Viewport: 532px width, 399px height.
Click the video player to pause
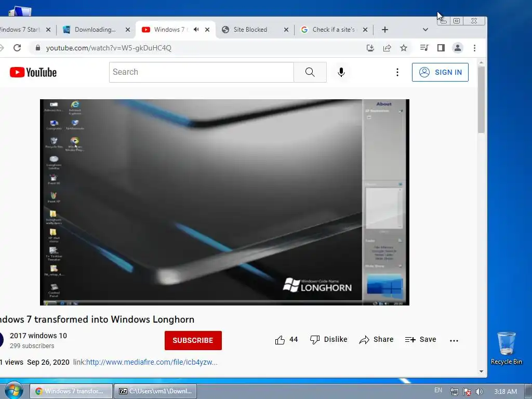point(224,202)
